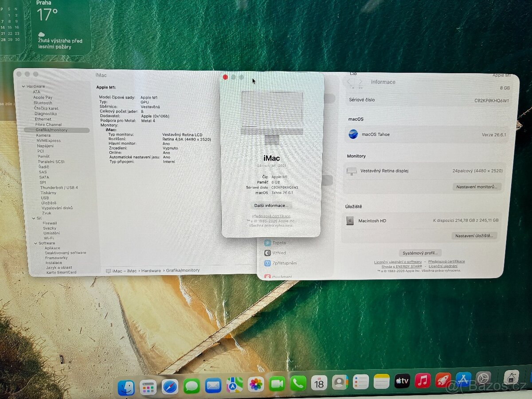Open Shoda s ENERGY STAR link
532x399 pixels.
[401, 266]
